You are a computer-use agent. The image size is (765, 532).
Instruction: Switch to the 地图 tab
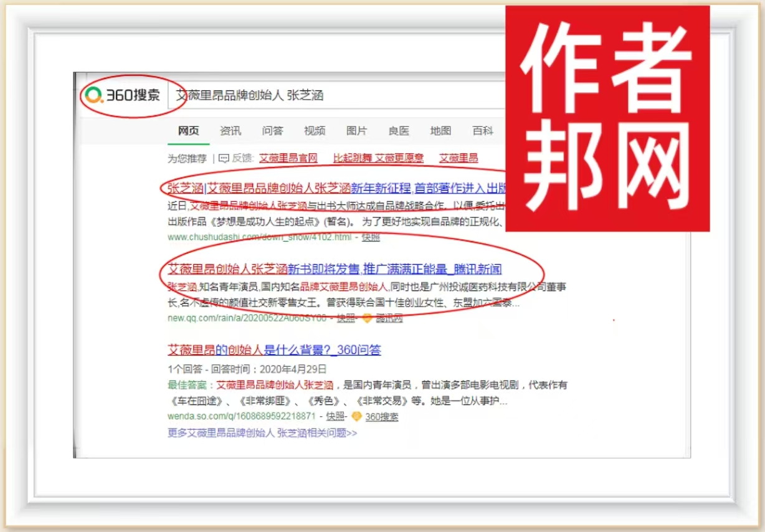pos(440,131)
